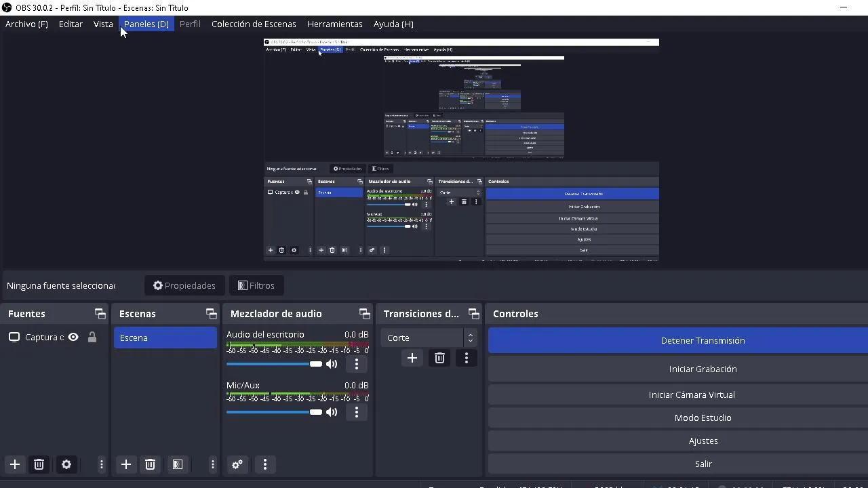This screenshot has width=868, height=488.
Task: Toggle visibility eye of Captura source
Action: pos(73,337)
